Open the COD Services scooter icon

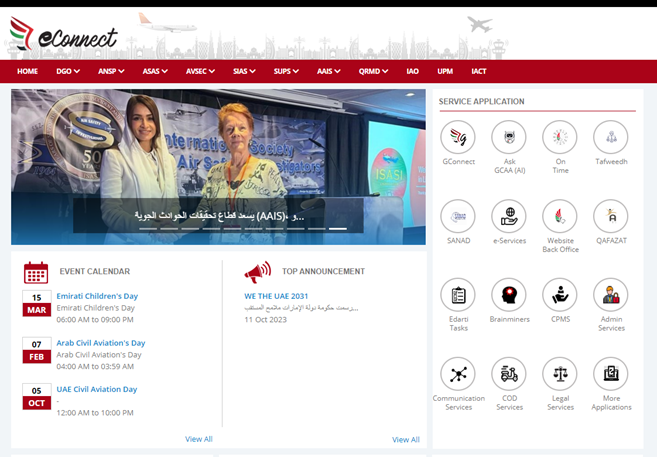click(509, 375)
